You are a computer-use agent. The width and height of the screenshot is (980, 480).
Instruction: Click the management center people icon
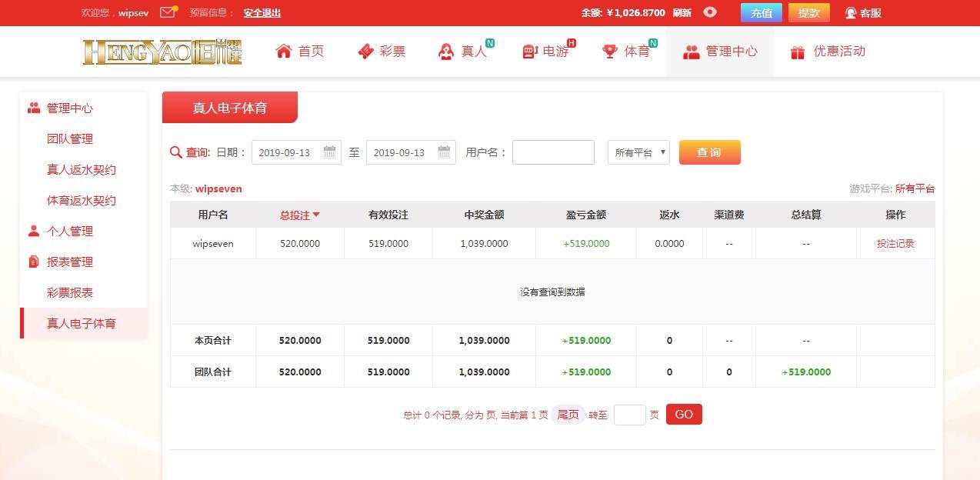click(x=692, y=52)
